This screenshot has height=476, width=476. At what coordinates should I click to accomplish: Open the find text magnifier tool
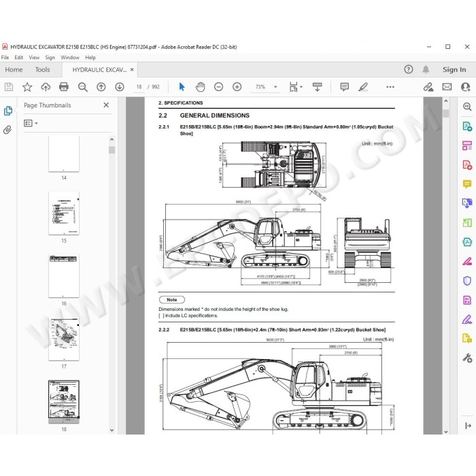[x=82, y=87]
